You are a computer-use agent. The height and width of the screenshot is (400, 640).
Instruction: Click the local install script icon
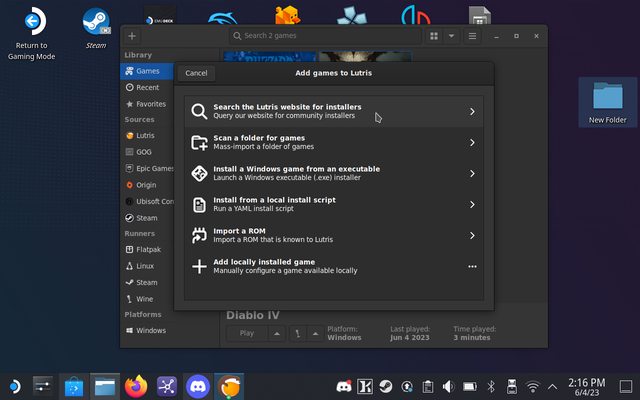[199, 204]
